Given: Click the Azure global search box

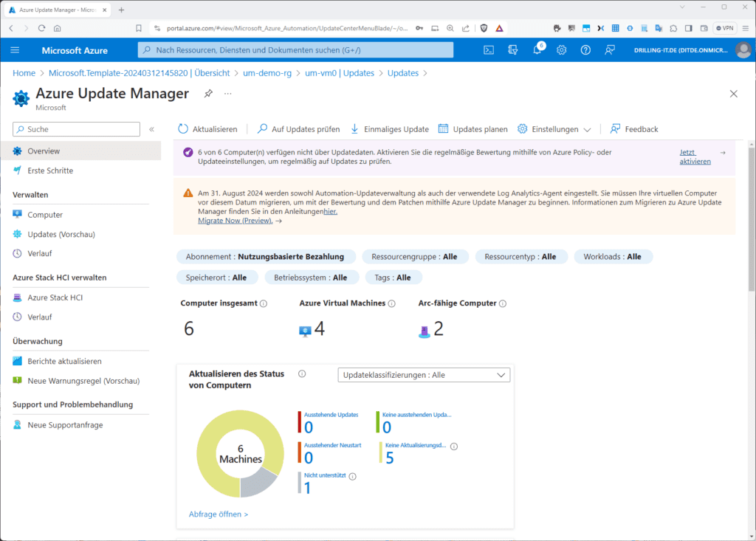Looking at the screenshot, I should [295, 50].
